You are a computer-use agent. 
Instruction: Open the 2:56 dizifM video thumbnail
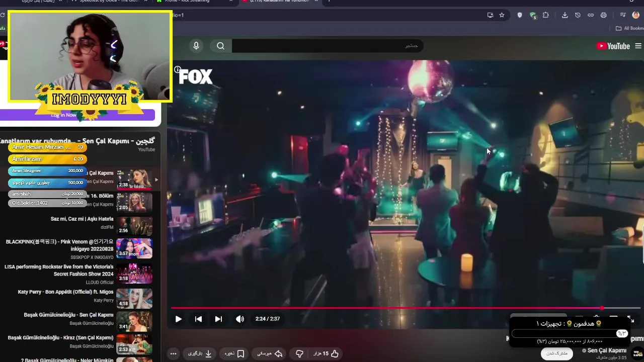point(134,226)
